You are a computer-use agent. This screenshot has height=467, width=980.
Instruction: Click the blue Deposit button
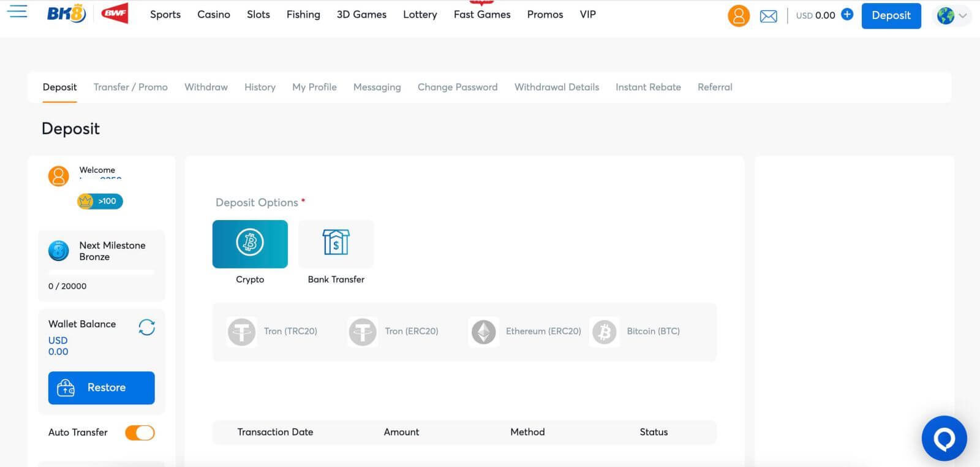pyautogui.click(x=891, y=16)
